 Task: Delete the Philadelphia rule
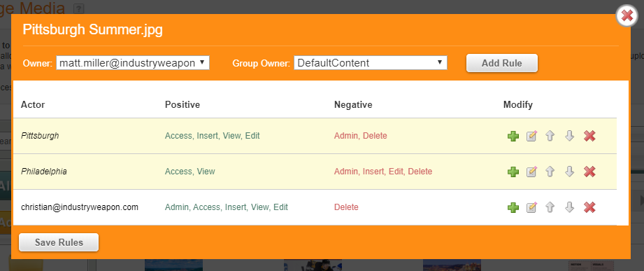[589, 172]
